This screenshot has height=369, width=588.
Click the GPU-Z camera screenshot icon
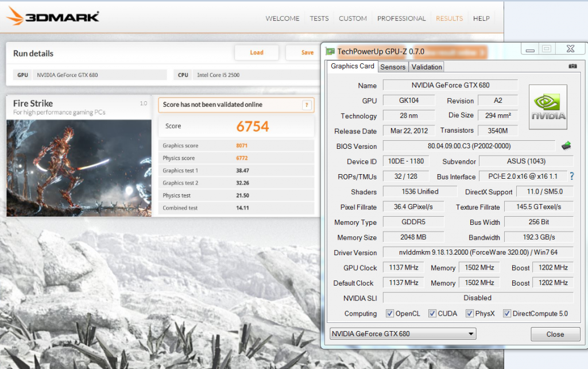(572, 66)
